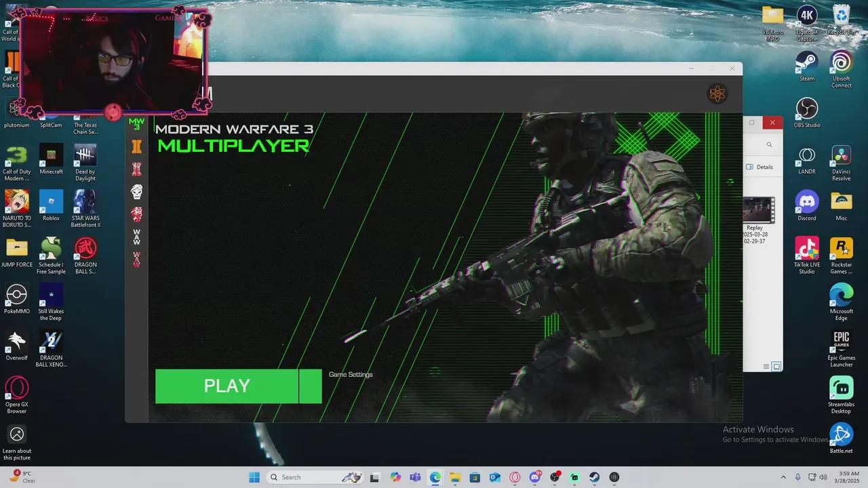Open the DaVinci Resolve desktop shortcut
The image size is (868, 488).
tap(841, 163)
